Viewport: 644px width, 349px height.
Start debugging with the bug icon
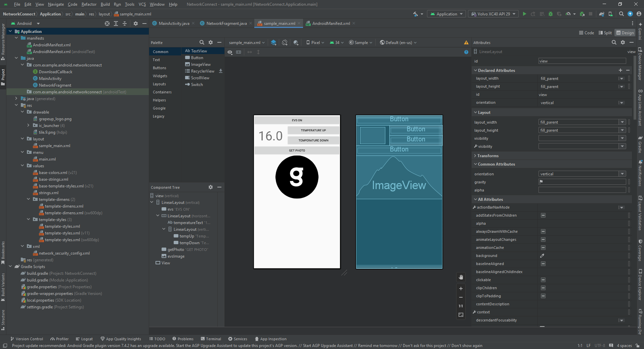[x=550, y=14]
